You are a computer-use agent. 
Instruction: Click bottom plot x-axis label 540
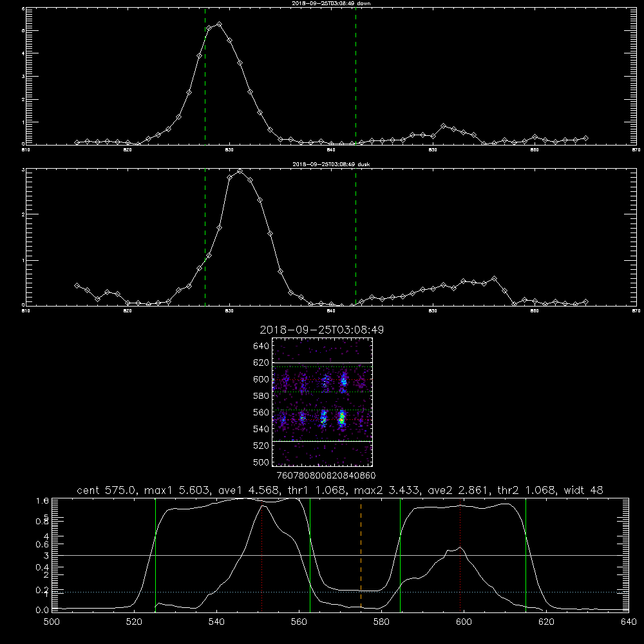point(216,622)
